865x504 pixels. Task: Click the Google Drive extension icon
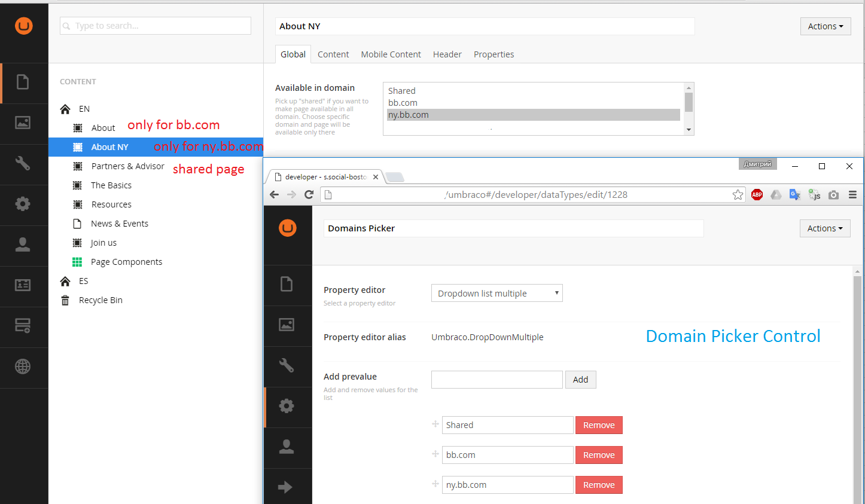point(776,194)
